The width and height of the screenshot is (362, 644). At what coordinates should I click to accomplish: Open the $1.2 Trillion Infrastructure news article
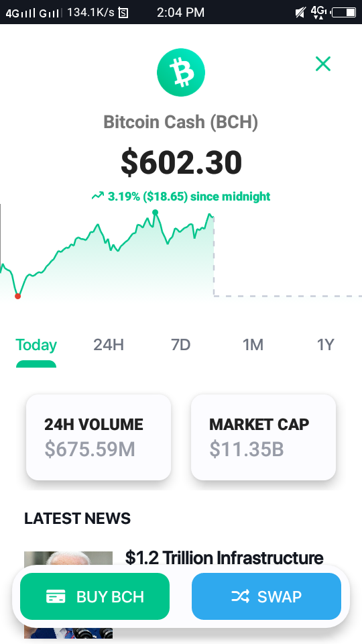pos(224,557)
